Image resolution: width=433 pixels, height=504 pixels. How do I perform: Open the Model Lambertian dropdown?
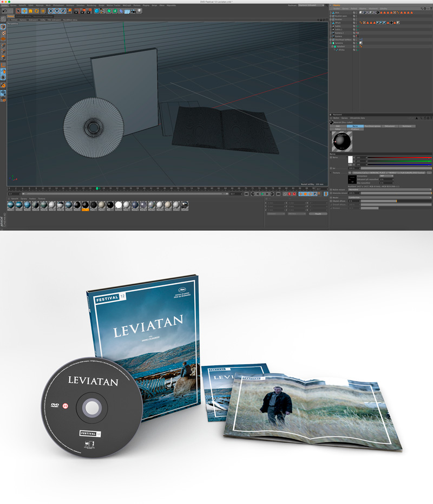(x=390, y=198)
